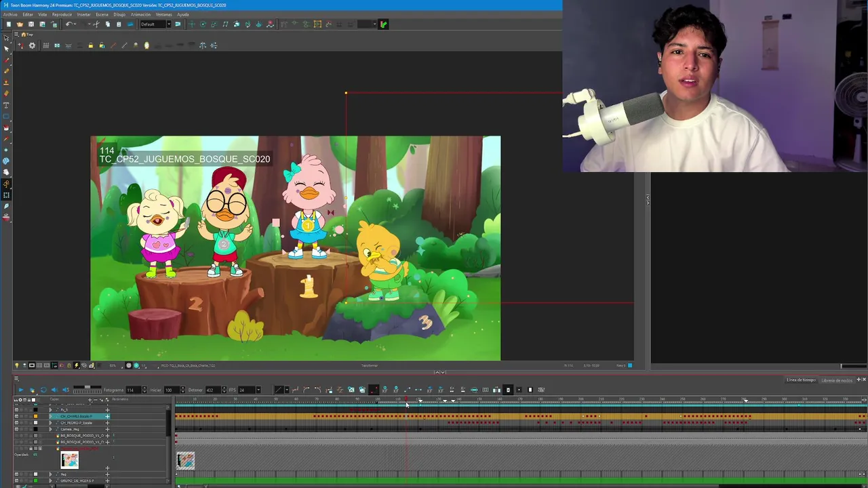This screenshot has width=868, height=488.
Task: Switch to Librería de nodos tab
Action: [837, 380]
